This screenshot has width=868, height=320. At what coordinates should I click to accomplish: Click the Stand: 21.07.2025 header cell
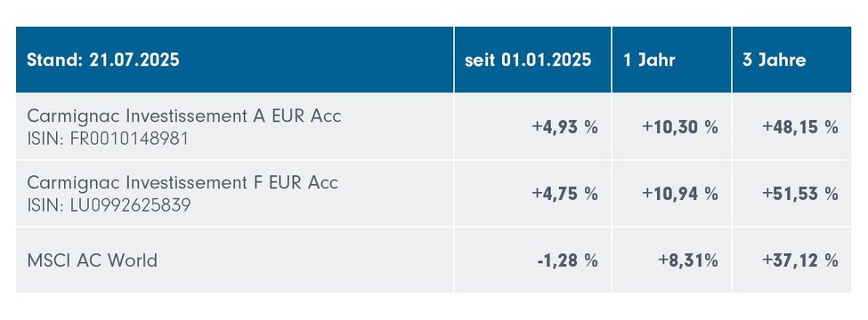tap(235, 60)
